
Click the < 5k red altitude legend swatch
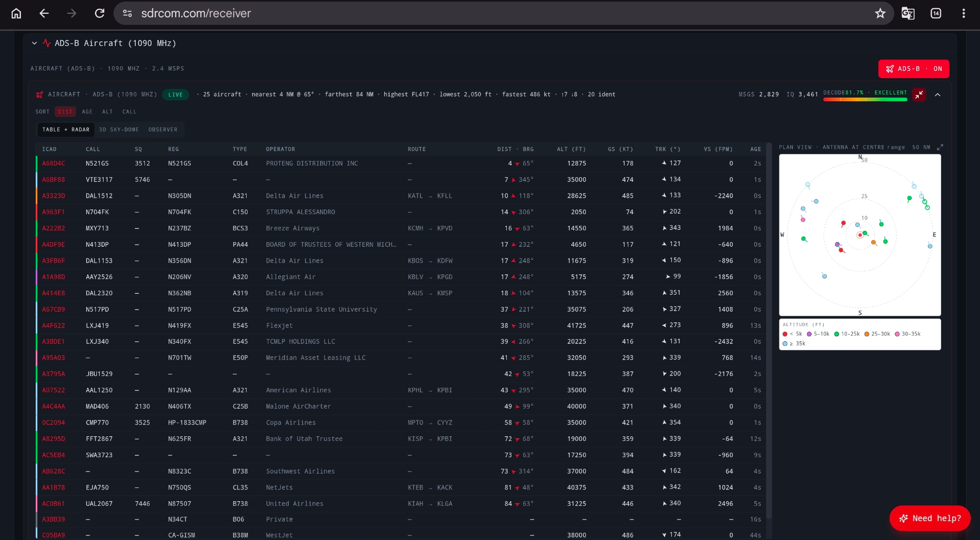coord(785,334)
